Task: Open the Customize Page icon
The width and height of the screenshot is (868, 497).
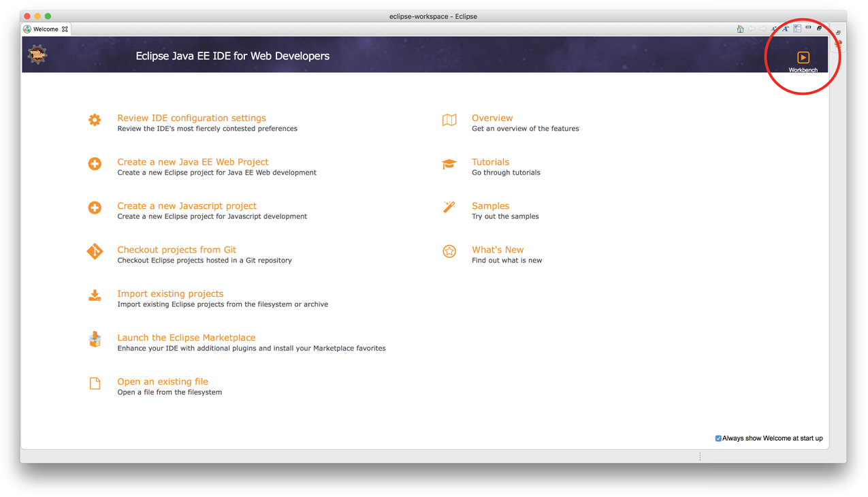Action: [x=797, y=29]
